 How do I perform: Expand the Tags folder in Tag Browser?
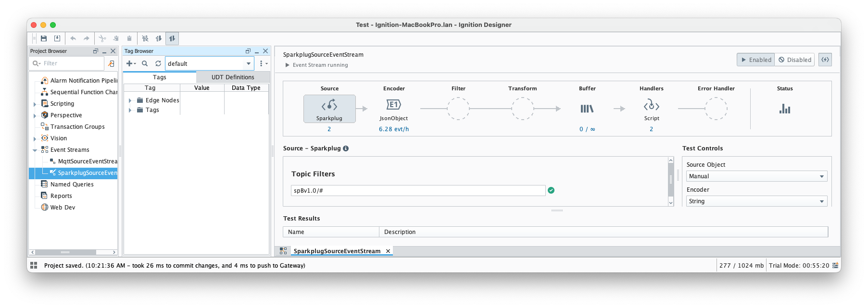click(x=130, y=110)
